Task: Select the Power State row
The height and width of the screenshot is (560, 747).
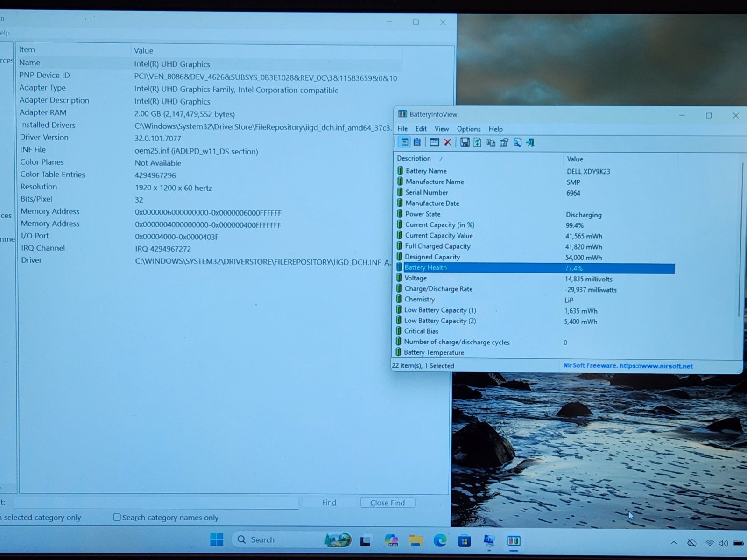Action: pyautogui.click(x=536, y=214)
